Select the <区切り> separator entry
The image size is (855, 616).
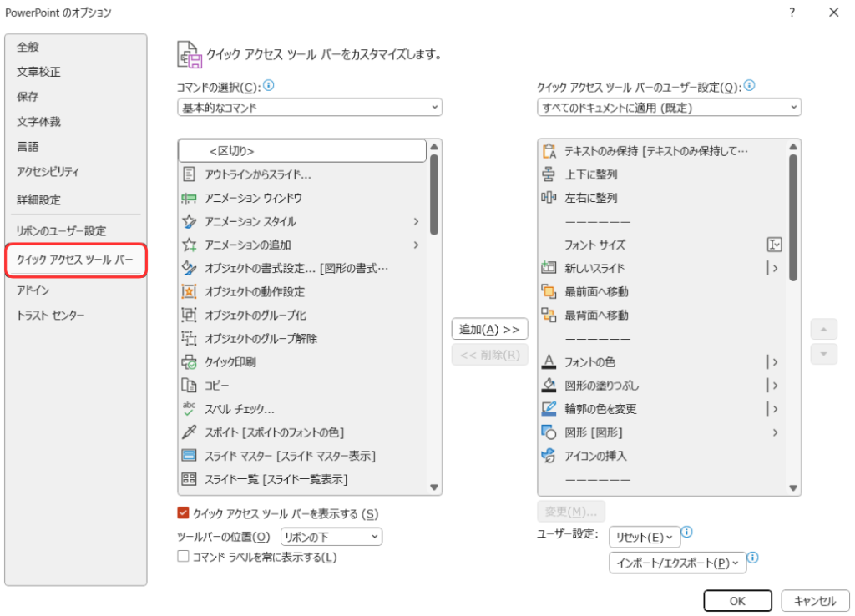coord(302,151)
